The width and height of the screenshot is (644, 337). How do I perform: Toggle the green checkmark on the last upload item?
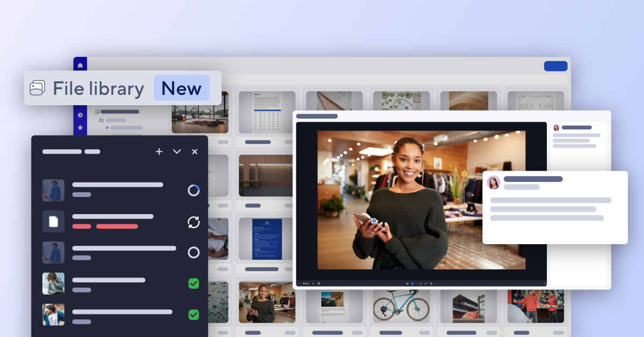194,314
